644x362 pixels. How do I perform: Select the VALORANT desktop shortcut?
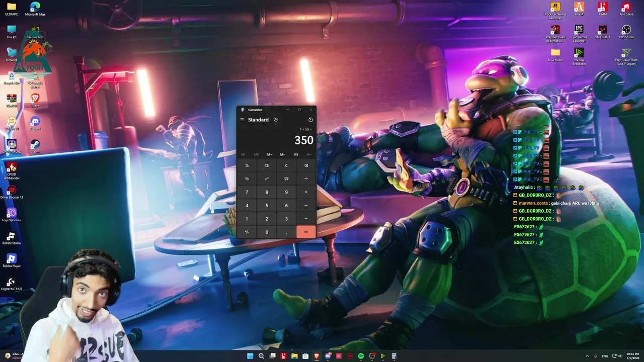point(602,32)
